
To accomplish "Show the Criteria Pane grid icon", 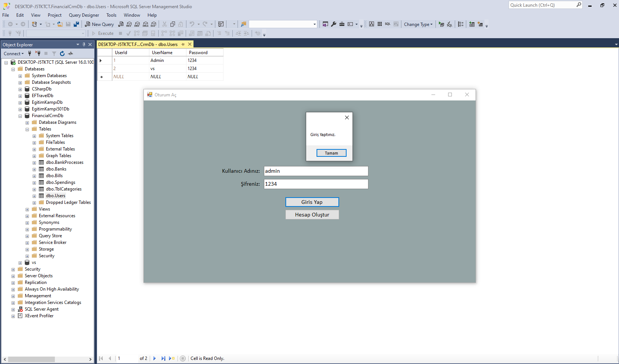I will click(x=380, y=24).
